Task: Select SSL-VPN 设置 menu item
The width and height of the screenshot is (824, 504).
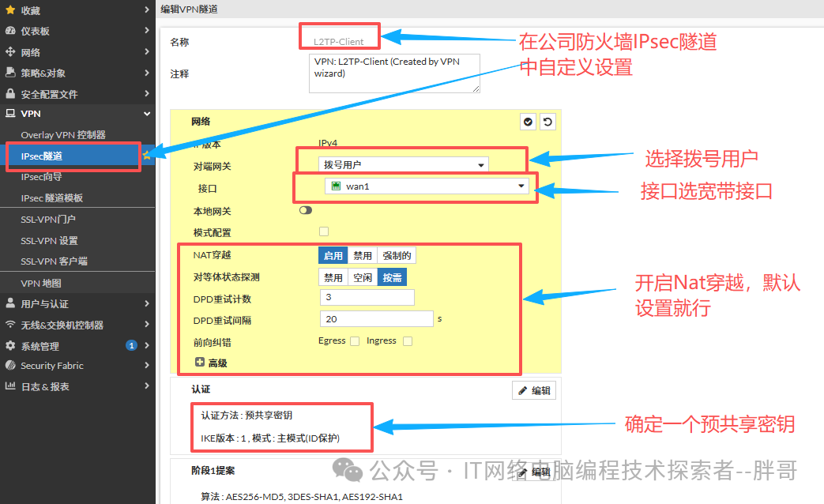Action: coord(49,240)
